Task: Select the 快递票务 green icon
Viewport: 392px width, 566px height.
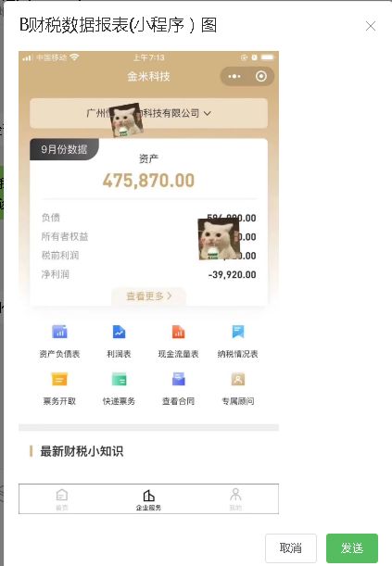Action: 119,380
